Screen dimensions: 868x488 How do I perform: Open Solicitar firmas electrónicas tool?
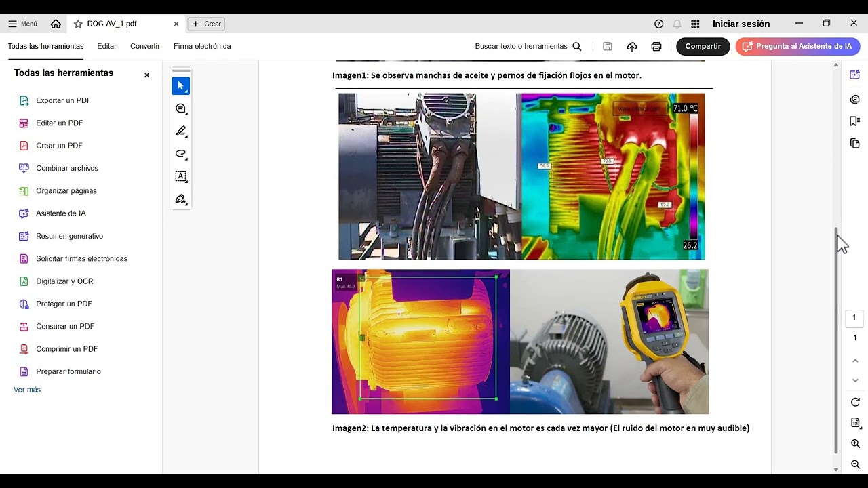[73, 258]
